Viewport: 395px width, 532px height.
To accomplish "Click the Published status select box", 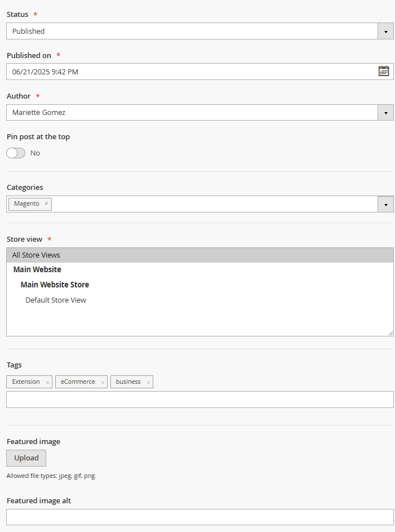I will click(x=192, y=31).
